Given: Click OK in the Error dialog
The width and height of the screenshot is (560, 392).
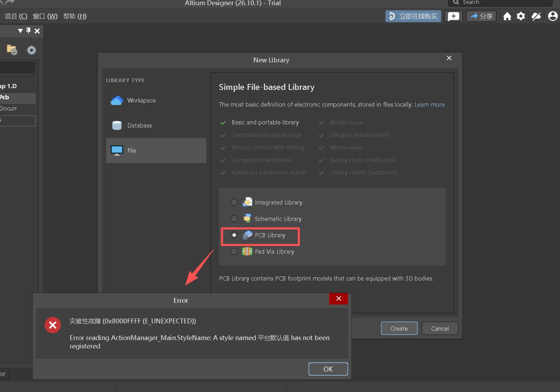Looking at the screenshot, I should click(328, 369).
